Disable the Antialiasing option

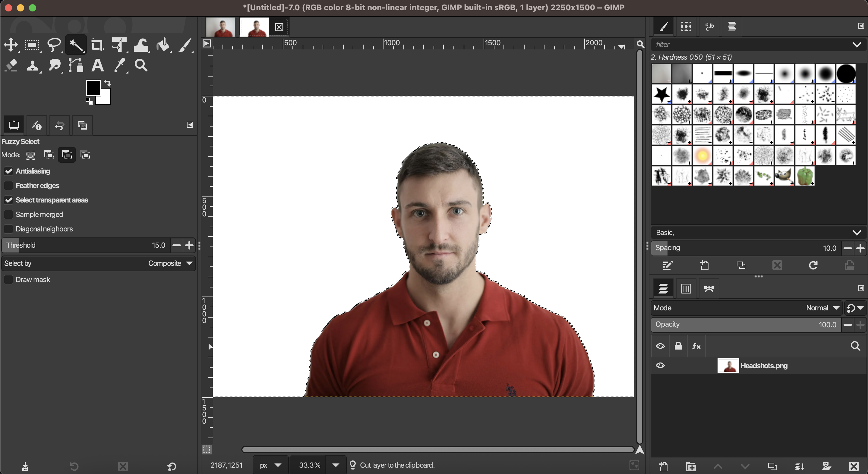click(8, 171)
